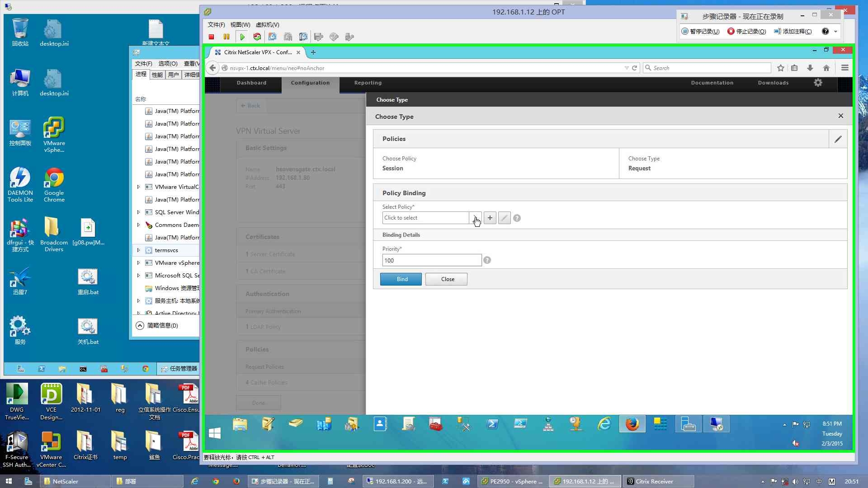Click the blue Bind button

[x=401, y=279]
